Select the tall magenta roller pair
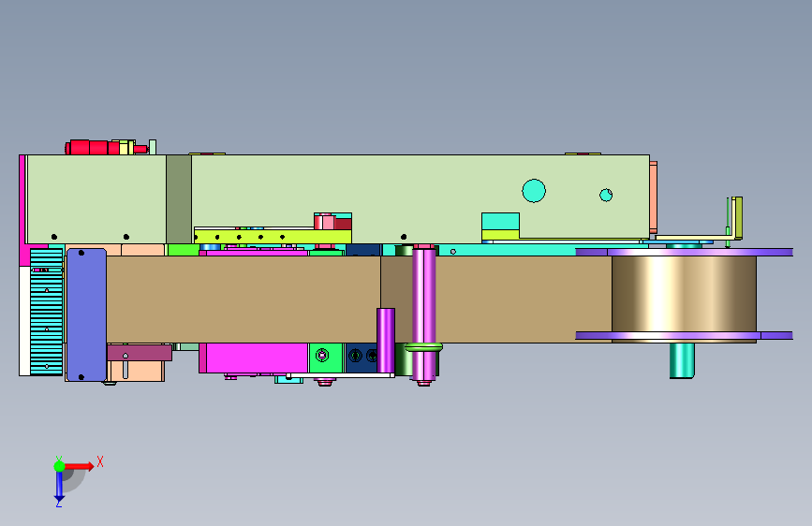812x526 pixels. pyautogui.click(x=423, y=314)
